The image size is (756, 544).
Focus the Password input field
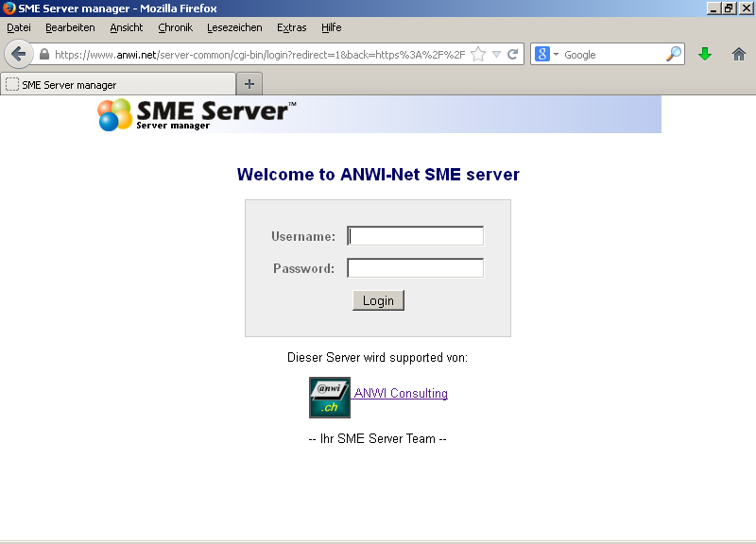[415, 268]
